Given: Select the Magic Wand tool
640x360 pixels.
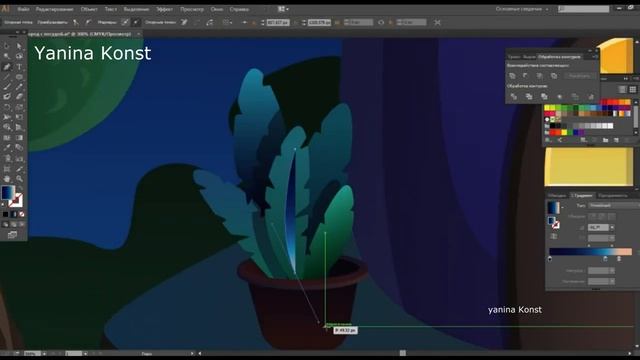Looking at the screenshot, I should (x=7, y=56).
